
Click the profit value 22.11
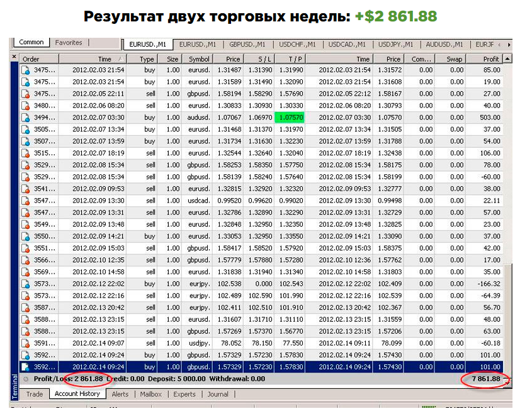pos(492,201)
